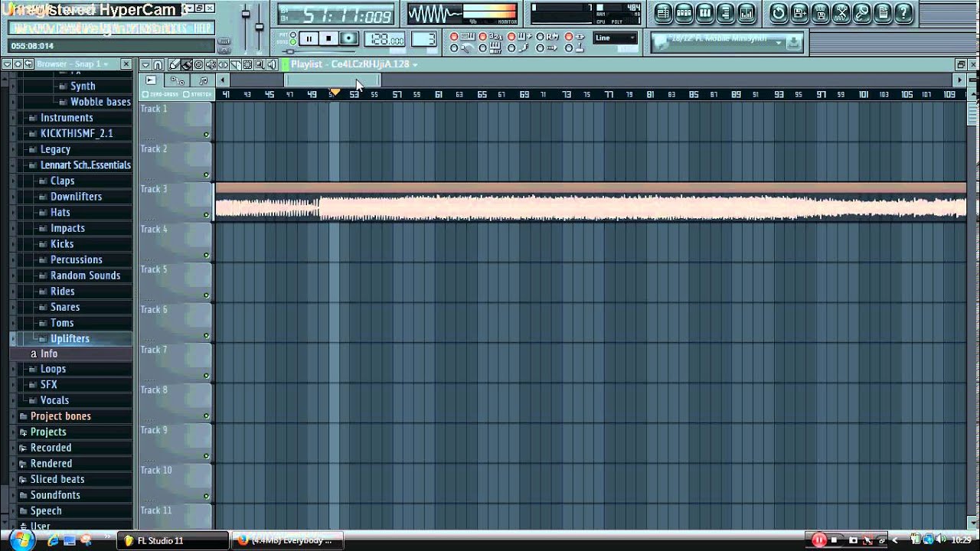980x551 pixels.
Task: Switch playlist to automation clips focus icon
Action: (177, 80)
